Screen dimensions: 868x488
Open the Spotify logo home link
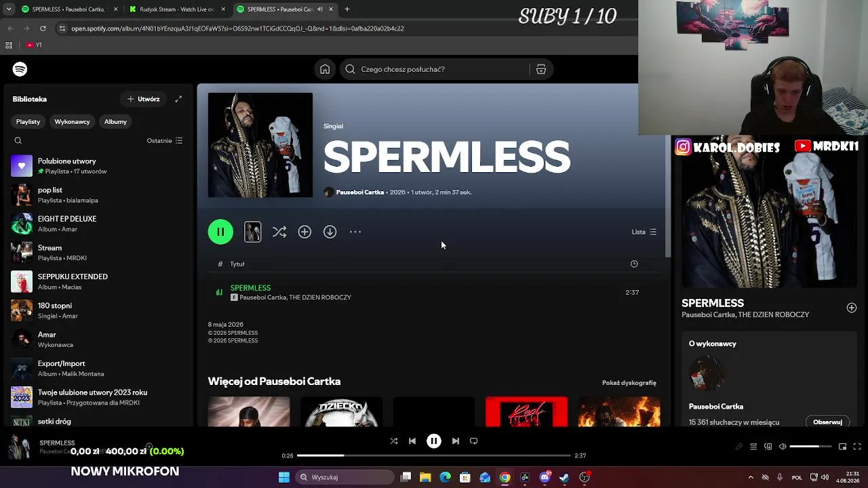[x=20, y=69]
